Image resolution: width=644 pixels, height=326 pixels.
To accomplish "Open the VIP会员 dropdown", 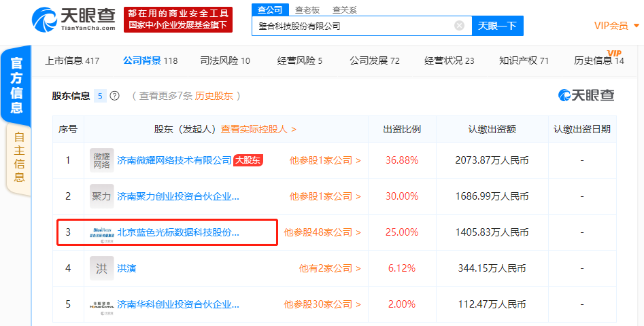I will tap(617, 26).
